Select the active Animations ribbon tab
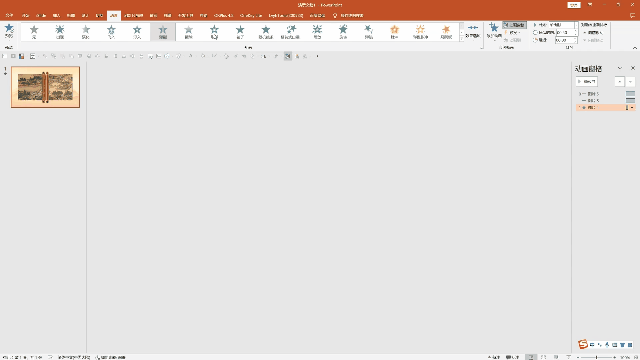640x360 pixels. 113,16
